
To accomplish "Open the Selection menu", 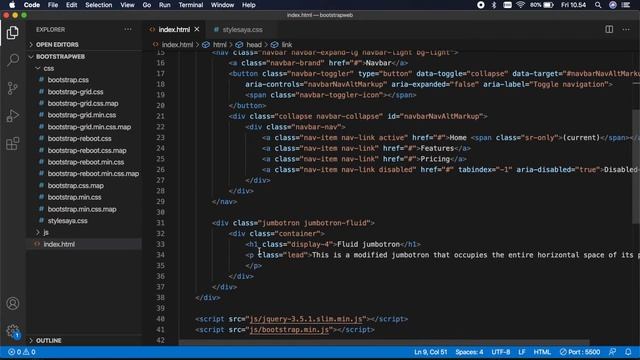I will 98,5.
